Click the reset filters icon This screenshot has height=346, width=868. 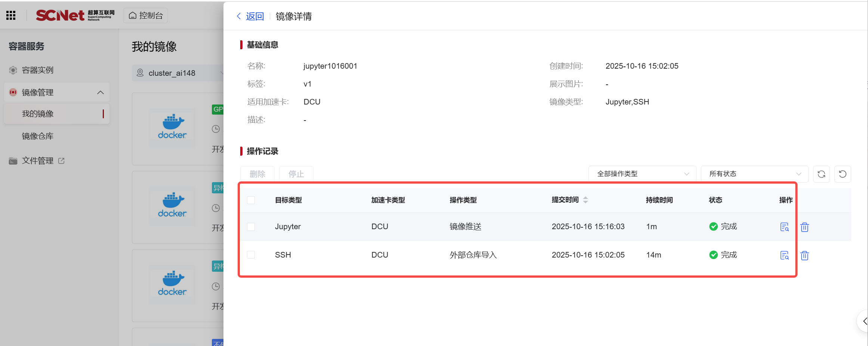click(x=843, y=174)
